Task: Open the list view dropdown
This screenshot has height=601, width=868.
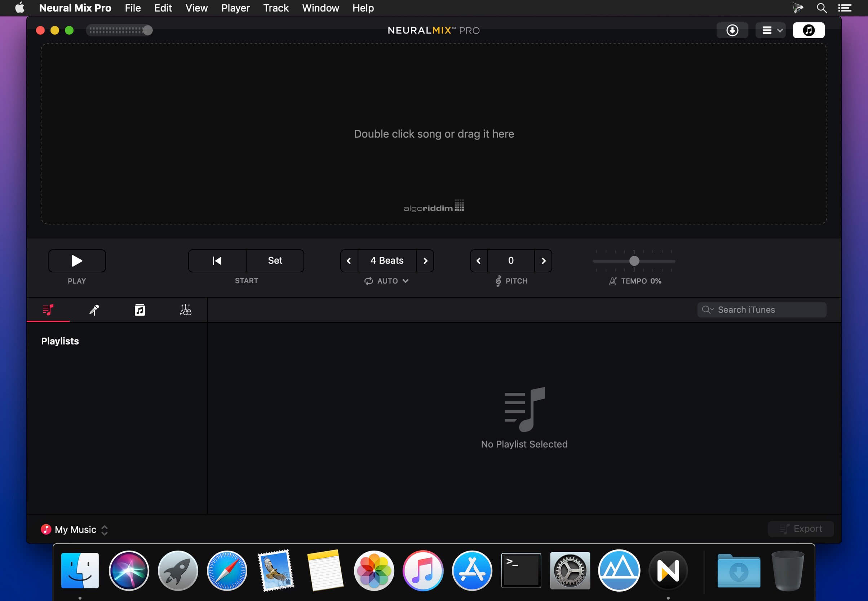Action: (770, 30)
